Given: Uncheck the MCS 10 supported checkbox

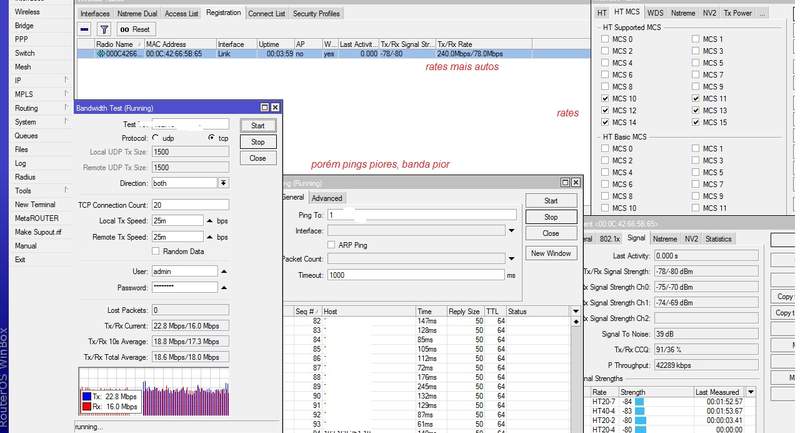Looking at the screenshot, I should 604,100.
